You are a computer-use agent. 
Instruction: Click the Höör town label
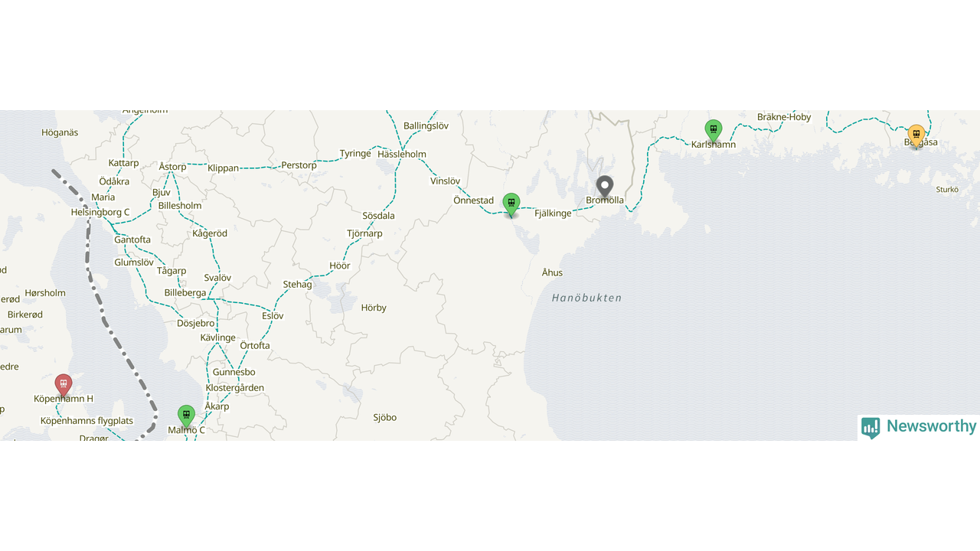(x=340, y=266)
